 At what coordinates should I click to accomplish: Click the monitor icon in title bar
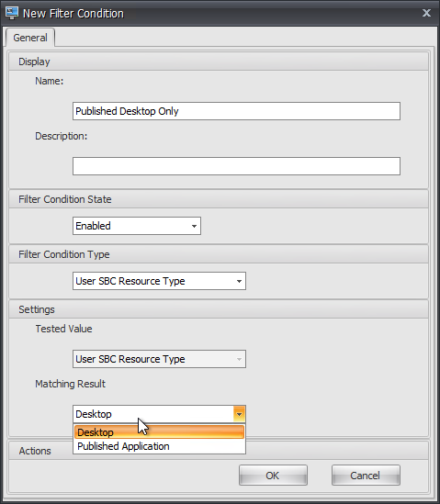pyautogui.click(x=12, y=13)
